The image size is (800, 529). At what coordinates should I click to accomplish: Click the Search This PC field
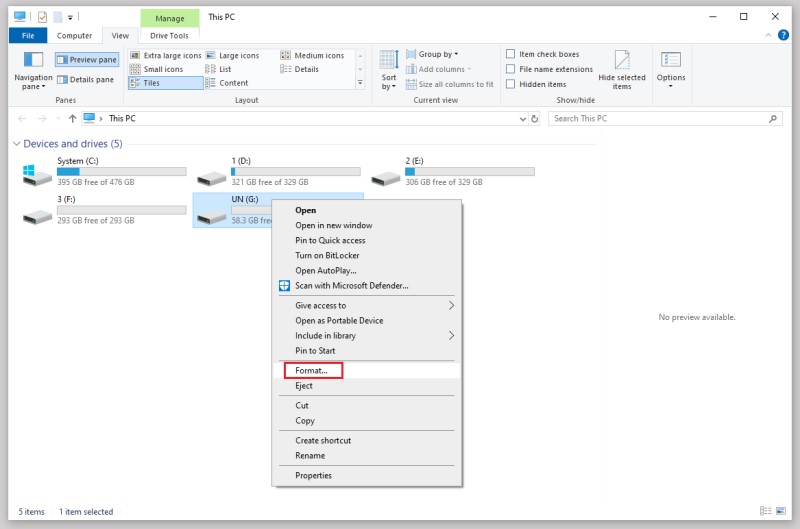click(x=658, y=118)
